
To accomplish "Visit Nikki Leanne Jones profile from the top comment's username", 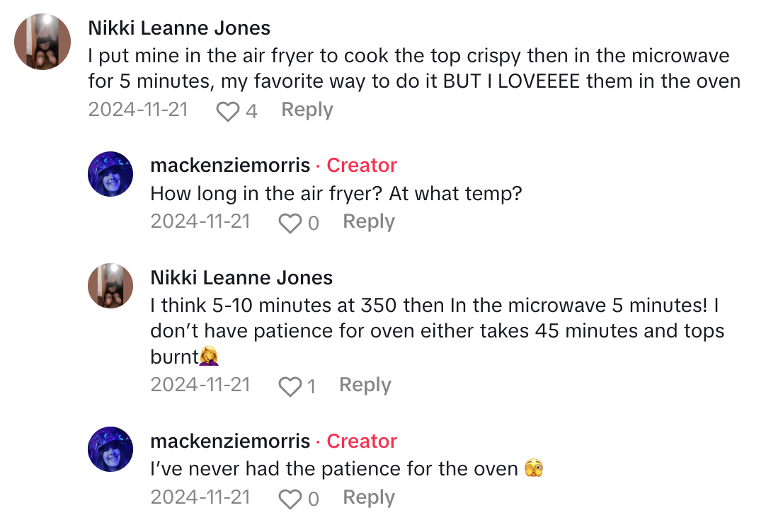I will coord(179,28).
